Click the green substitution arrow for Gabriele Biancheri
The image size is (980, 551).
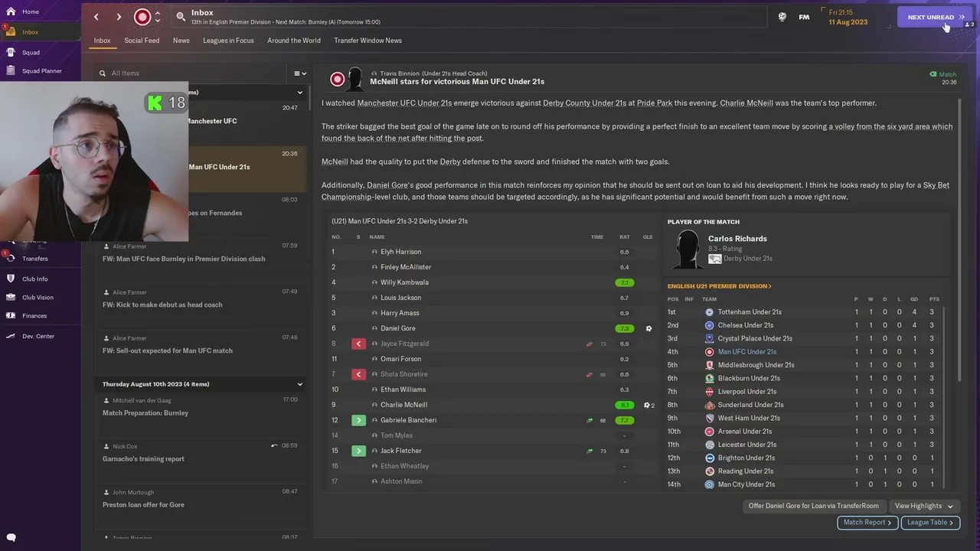pos(358,420)
